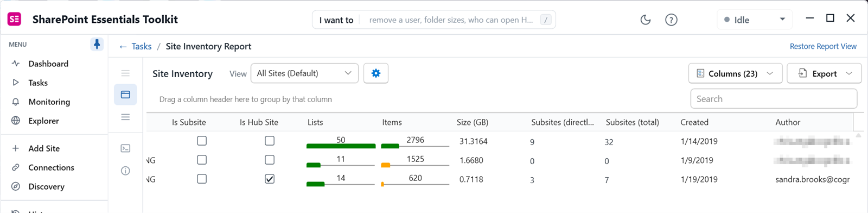Click the author cell sandra.brooks@cogr
Viewport: 868px width, 213px height.
812,179
